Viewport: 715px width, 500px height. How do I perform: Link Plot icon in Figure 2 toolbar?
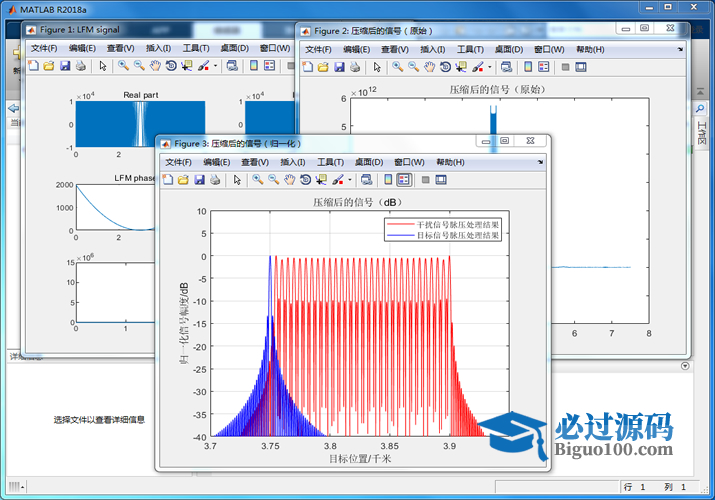(506, 67)
